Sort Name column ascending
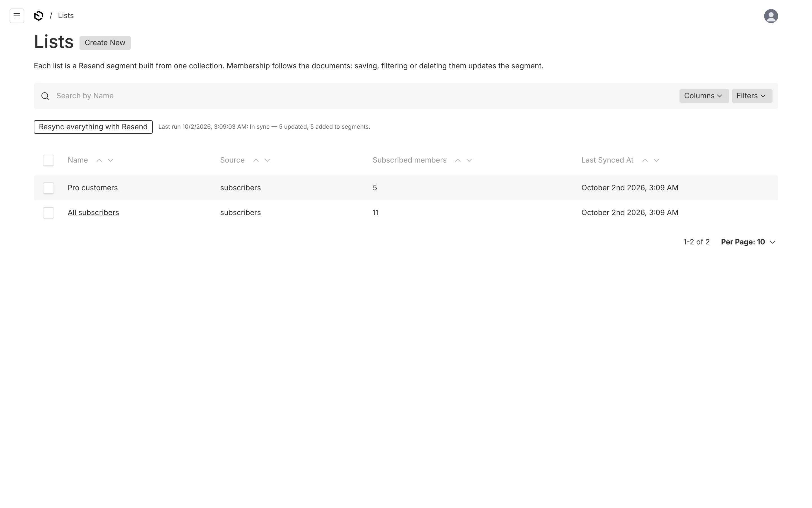 (x=99, y=160)
